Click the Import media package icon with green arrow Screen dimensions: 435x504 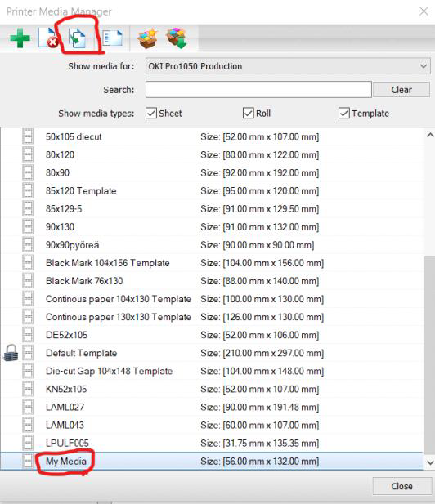pyautogui.click(x=177, y=38)
